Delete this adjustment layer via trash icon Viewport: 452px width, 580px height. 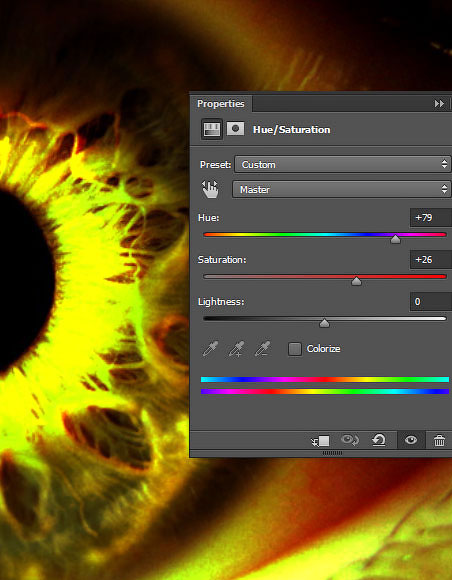[439, 441]
